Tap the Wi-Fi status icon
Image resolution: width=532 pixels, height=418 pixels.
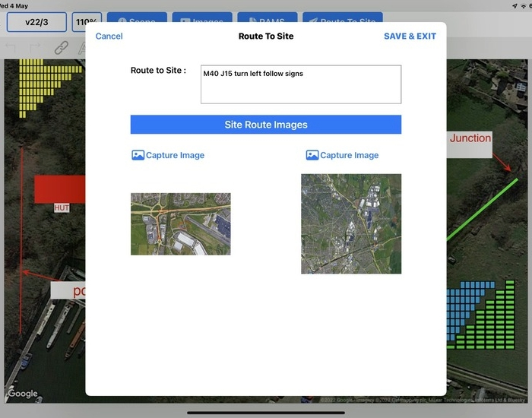tap(523, 6)
